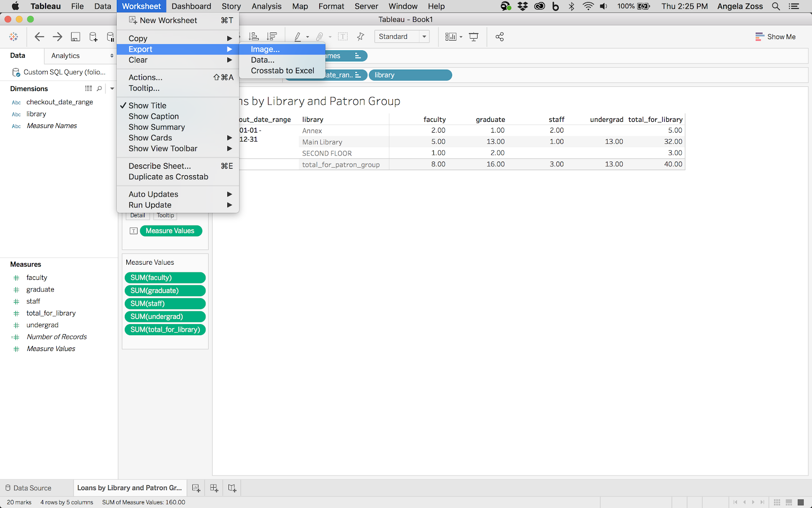This screenshot has height=508, width=812.
Task: Click the SUM(faculty) measure pill
Action: click(165, 278)
